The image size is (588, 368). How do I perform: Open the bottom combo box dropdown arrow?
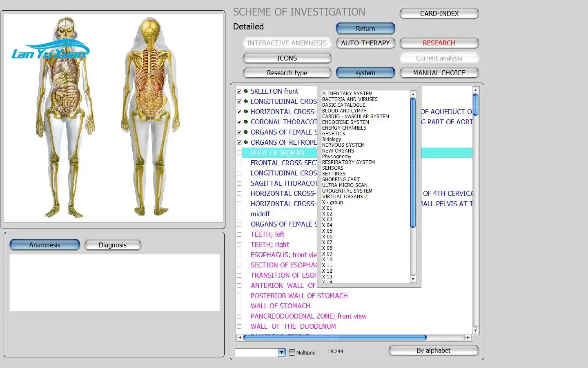pos(281,352)
